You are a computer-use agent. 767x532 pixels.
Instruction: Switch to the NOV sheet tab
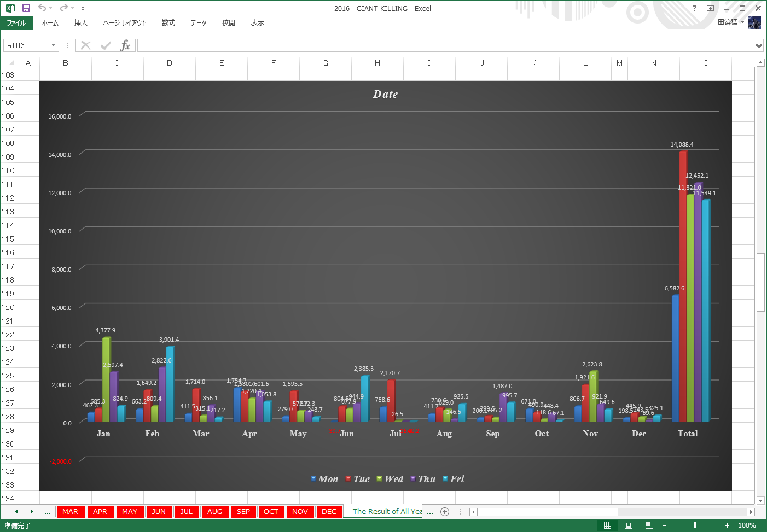coord(300,512)
